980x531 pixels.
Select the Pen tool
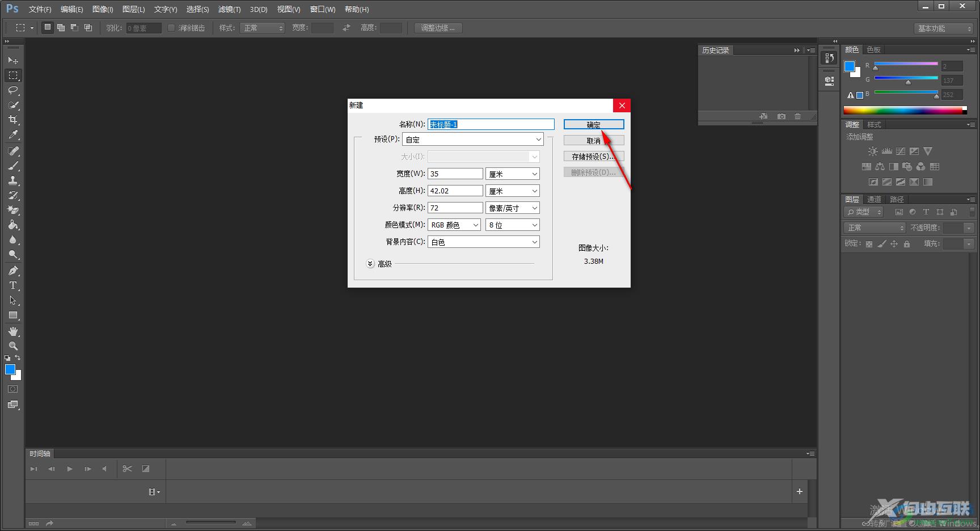(x=13, y=271)
